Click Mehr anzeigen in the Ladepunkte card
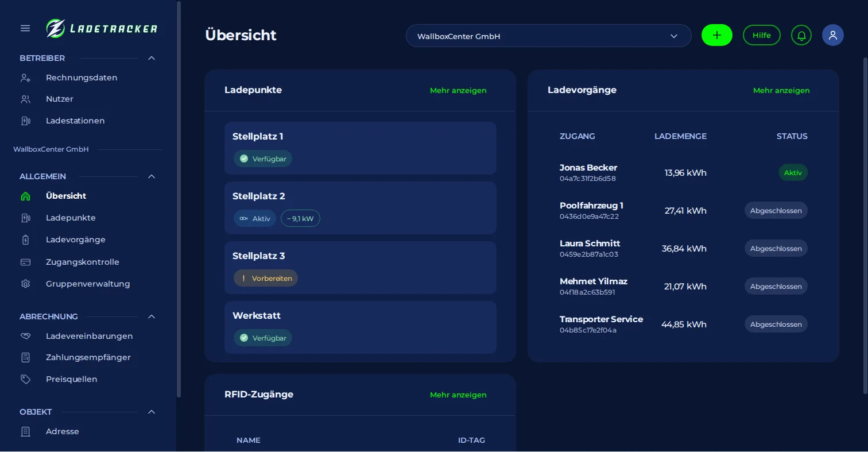 458,90
